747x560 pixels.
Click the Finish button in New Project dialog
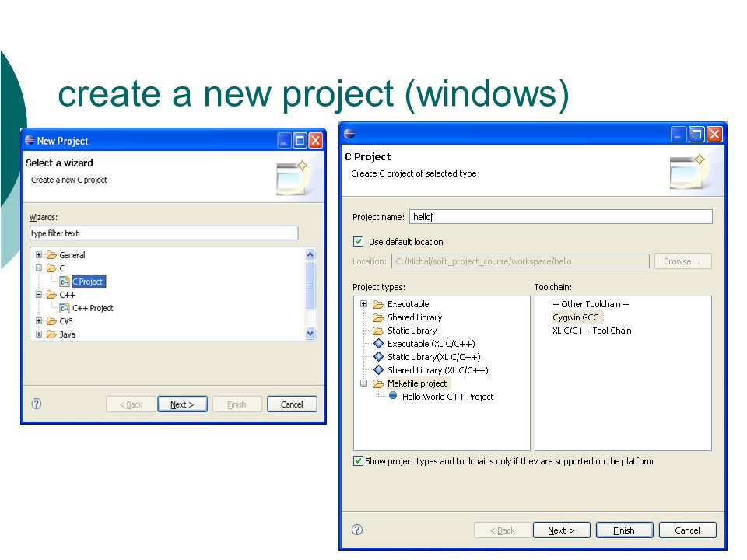pyautogui.click(x=237, y=404)
